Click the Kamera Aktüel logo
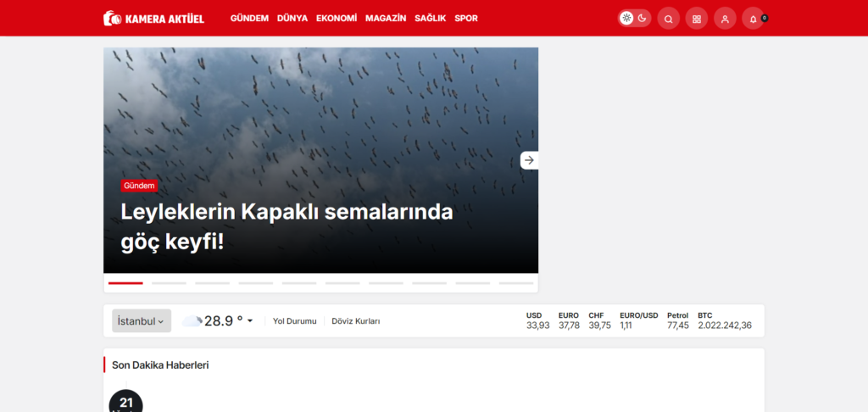Viewport: 868px width, 412px height. (x=153, y=18)
